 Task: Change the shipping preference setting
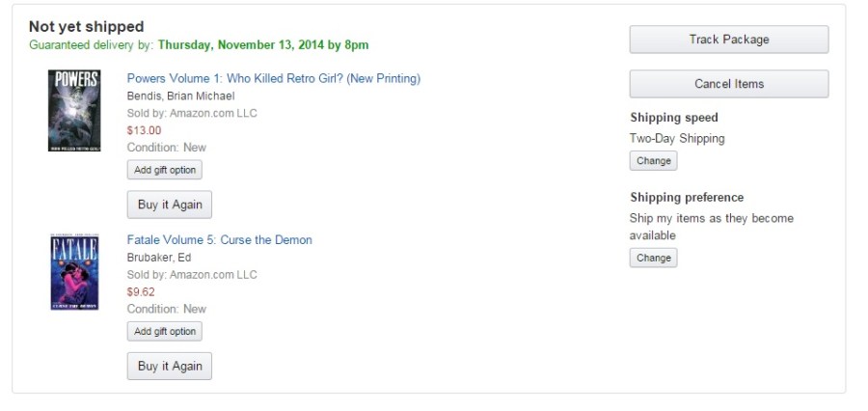click(653, 258)
